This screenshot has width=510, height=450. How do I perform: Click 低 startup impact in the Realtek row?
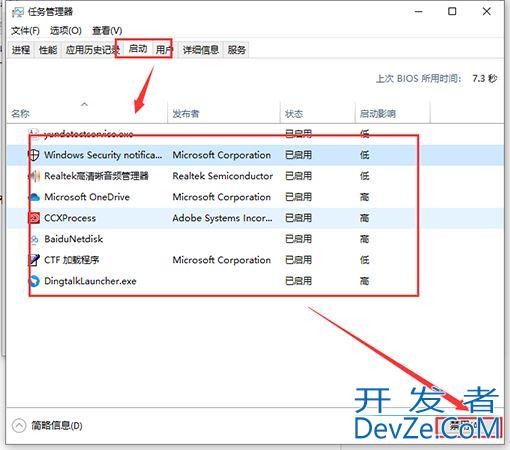pyautogui.click(x=364, y=176)
